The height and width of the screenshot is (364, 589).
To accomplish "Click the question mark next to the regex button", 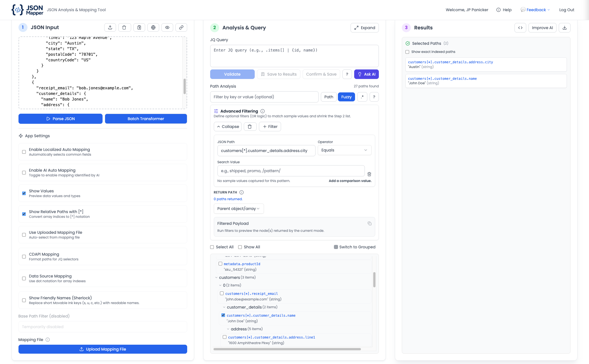I will (374, 97).
